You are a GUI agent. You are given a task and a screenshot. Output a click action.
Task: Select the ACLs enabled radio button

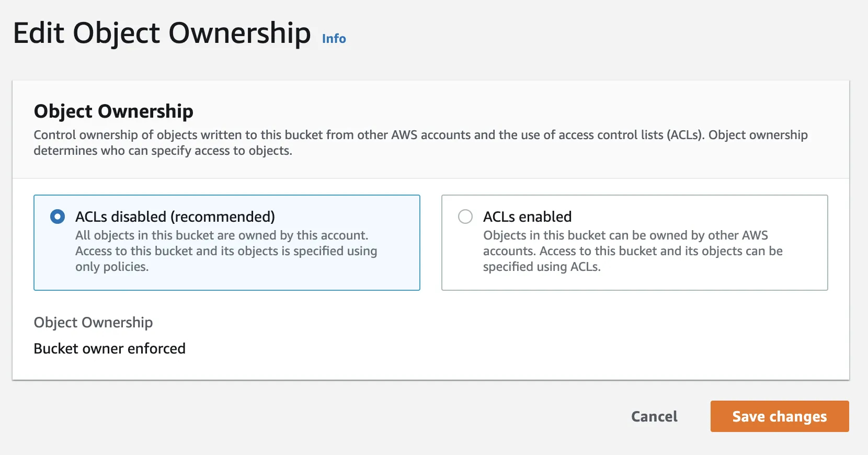(465, 217)
